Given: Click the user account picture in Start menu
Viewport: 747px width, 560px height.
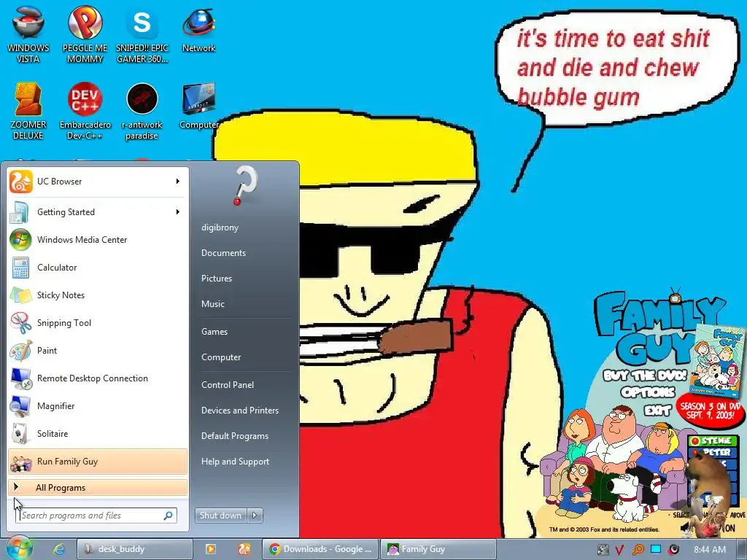Looking at the screenshot, I should [245, 186].
